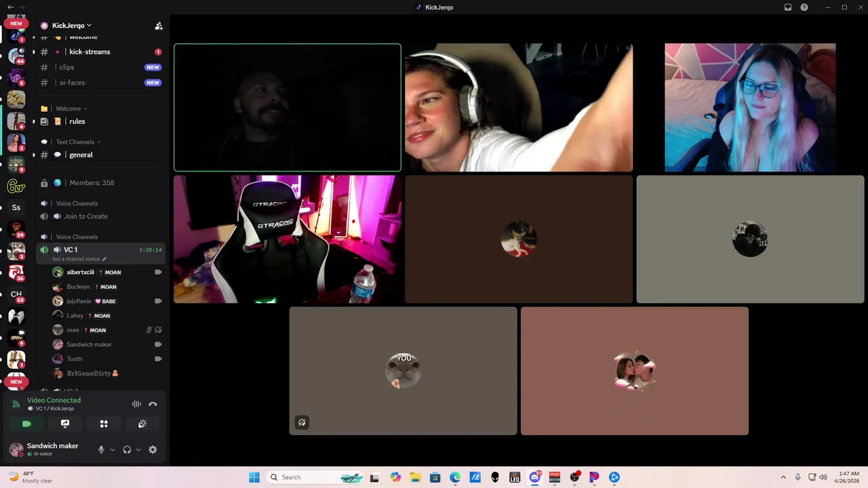This screenshot has width=868, height=488.
Task: Open Copilot in the taskbar
Action: 395,477
